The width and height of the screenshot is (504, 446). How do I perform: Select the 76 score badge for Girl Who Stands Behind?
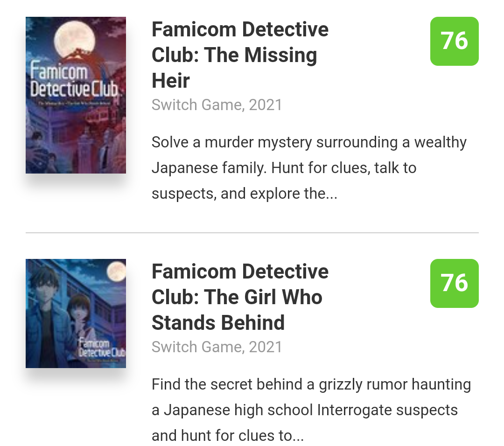pyautogui.click(x=454, y=283)
